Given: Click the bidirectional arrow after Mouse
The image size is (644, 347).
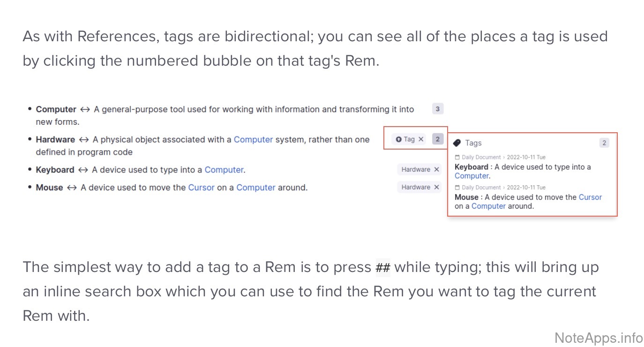Looking at the screenshot, I should click(72, 188).
